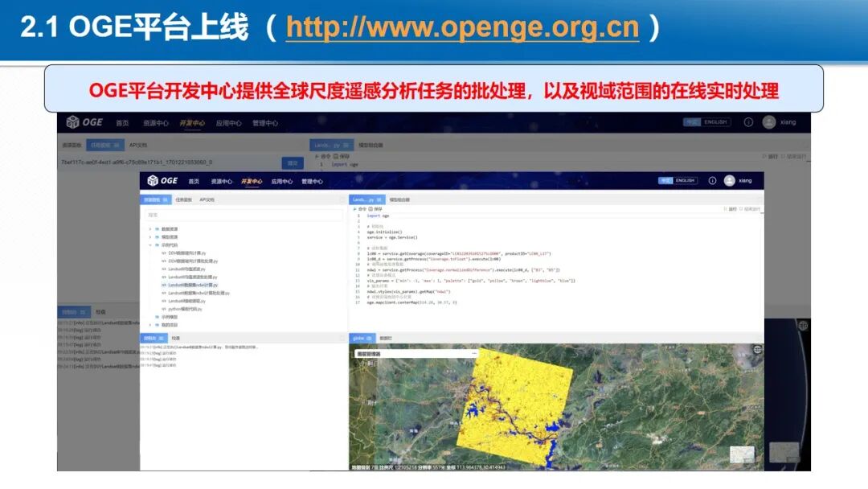Switch to 任务面板 tab in front window
This screenshot has width=868, height=489.
pos(183,199)
